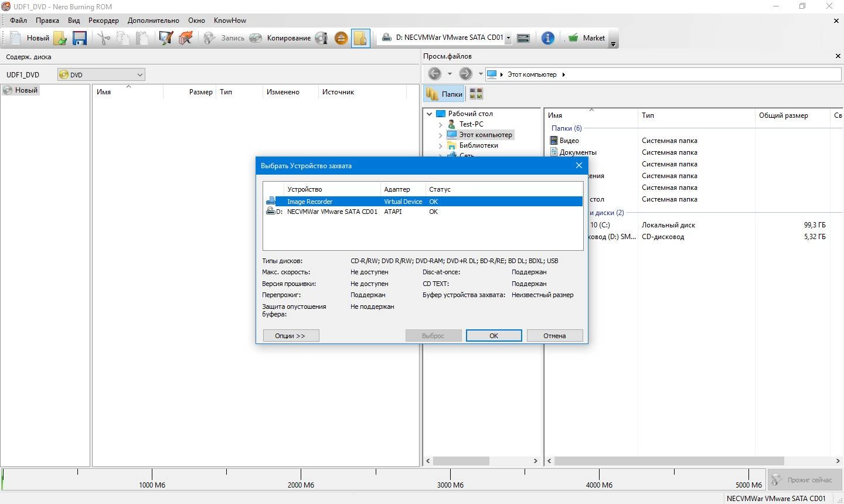
Task: Open the KnowHow menu
Action: tap(230, 20)
